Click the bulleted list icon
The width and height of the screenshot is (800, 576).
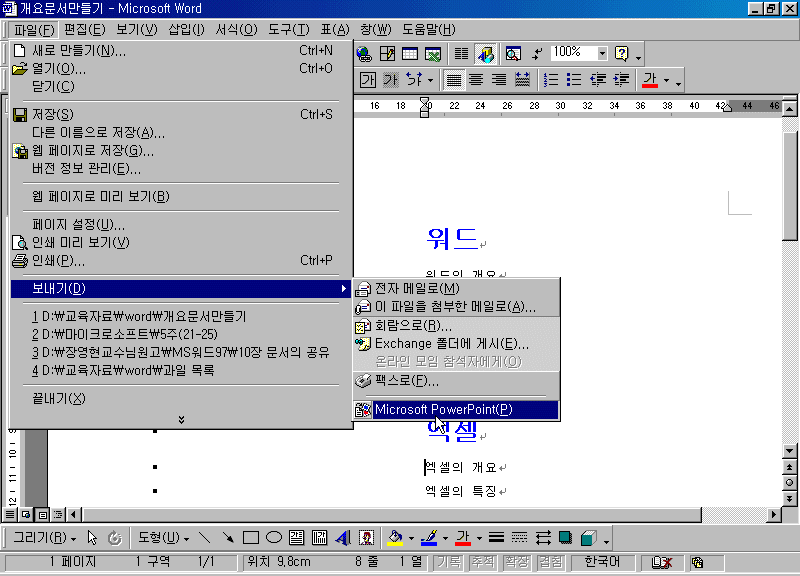[x=574, y=80]
